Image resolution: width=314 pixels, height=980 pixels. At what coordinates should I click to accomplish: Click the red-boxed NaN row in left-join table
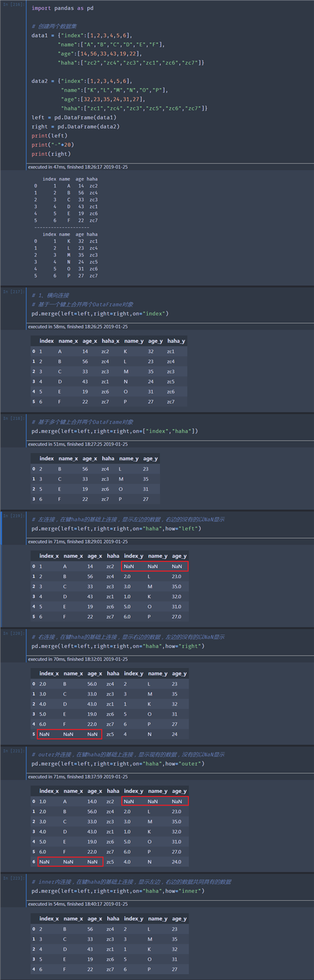[x=154, y=566]
